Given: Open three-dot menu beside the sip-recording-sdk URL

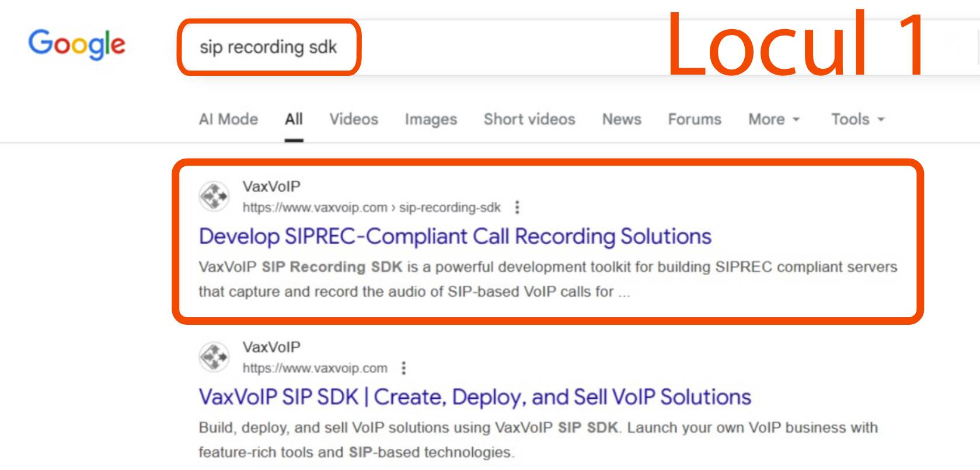Looking at the screenshot, I should pyautogui.click(x=517, y=208).
